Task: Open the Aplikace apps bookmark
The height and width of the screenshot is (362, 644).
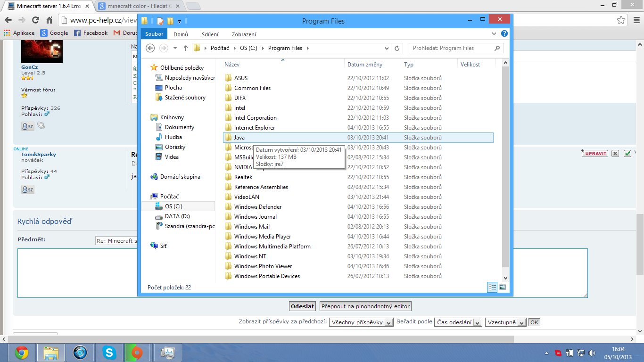Action: [19, 33]
